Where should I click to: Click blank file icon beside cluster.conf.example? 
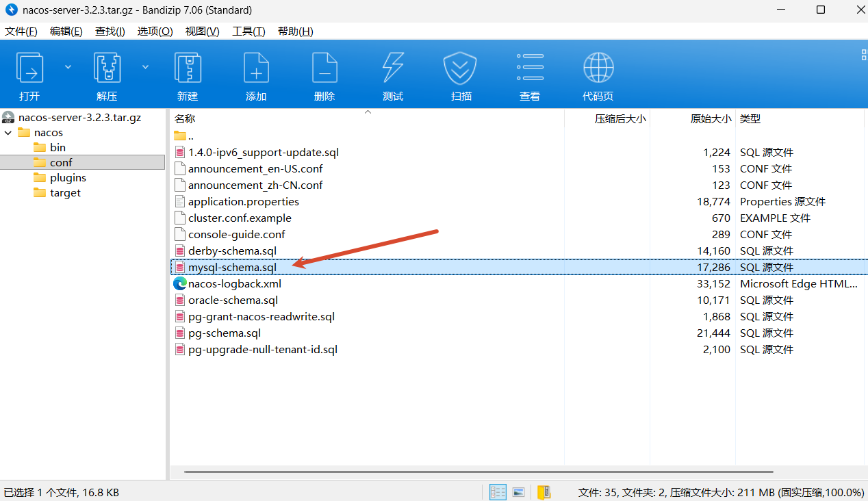180,218
